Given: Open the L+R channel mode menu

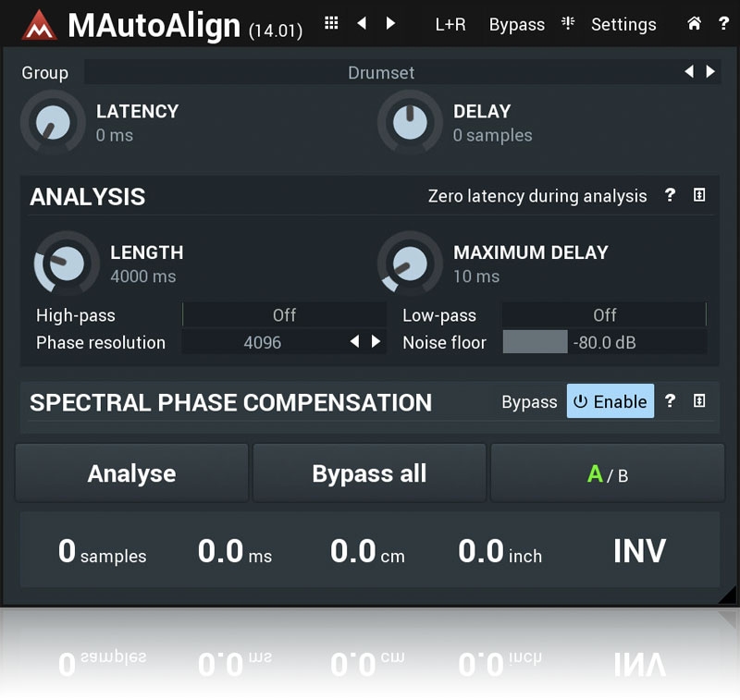Looking at the screenshot, I should [x=450, y=25].
